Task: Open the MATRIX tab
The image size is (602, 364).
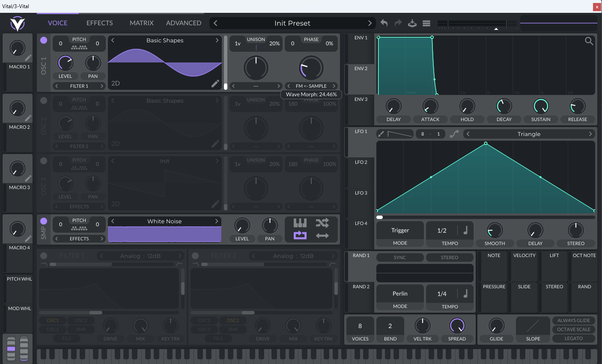Action: 142,23
